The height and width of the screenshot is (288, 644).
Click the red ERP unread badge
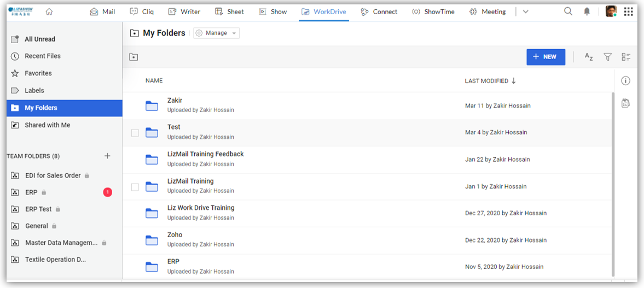click(x=108, y=192)
